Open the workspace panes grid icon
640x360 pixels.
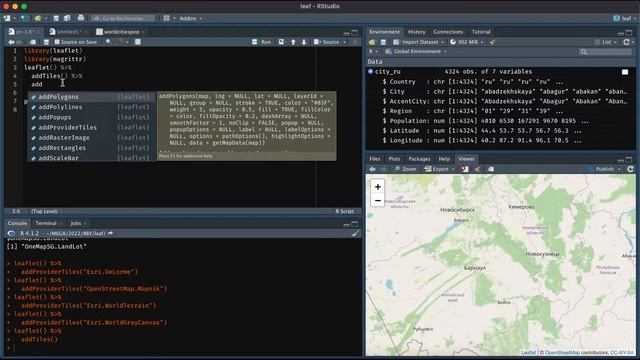click(167, 18)
